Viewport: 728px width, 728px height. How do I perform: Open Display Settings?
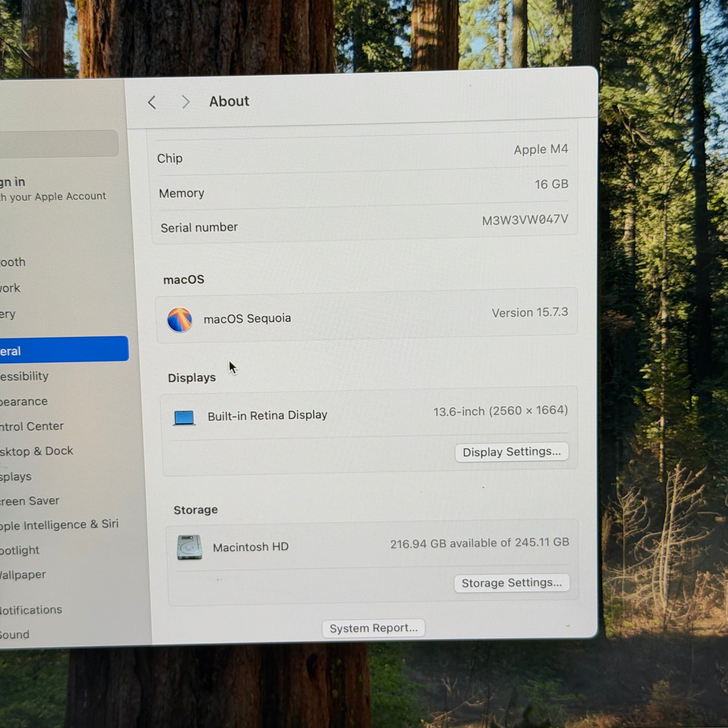pos(512,452)
